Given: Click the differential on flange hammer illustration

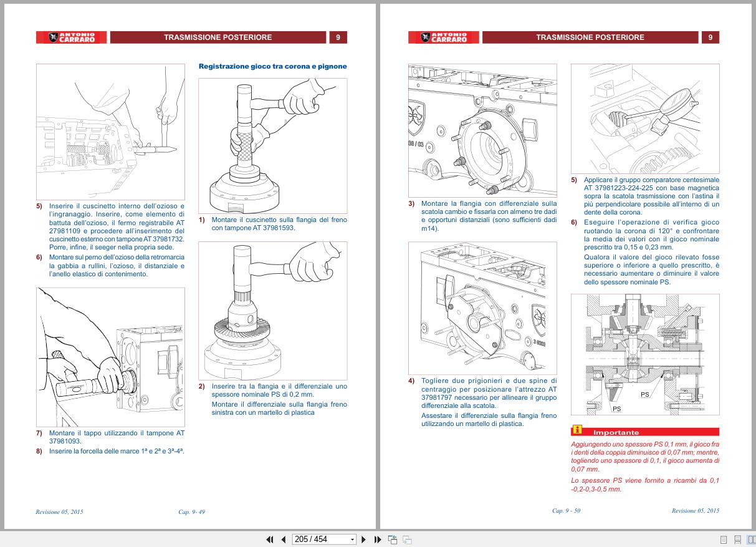Looking at the screenshot, I should [x=272, y=311].
